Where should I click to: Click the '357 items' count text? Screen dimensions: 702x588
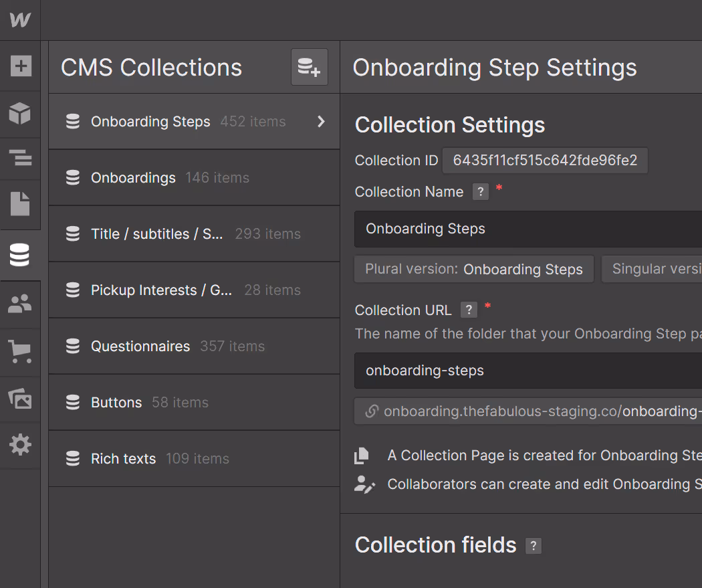(x=233, y=346)
